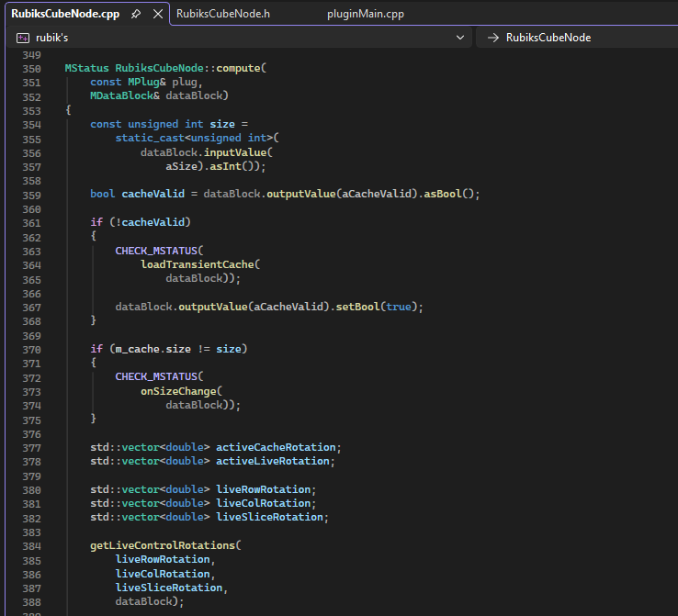Click the compute function name
The width and height of the screenshot is (678, 616).
tap(238, 68)
